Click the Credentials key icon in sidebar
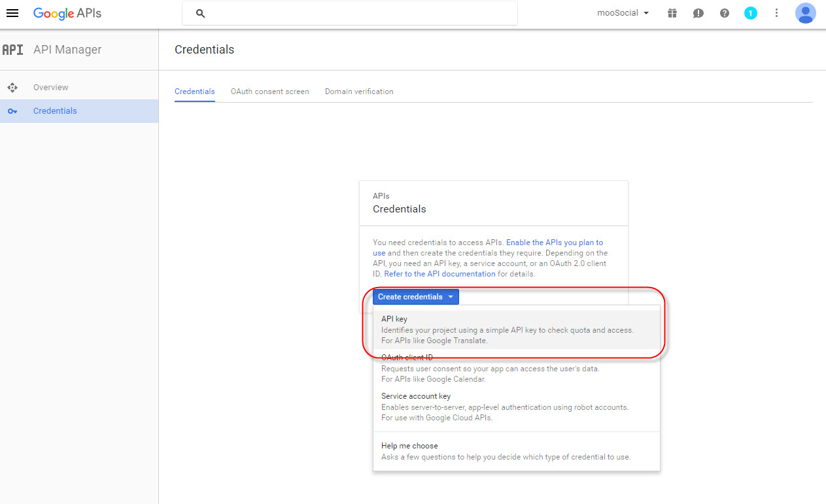The image size is (826, 504). (x=12, y=110)
